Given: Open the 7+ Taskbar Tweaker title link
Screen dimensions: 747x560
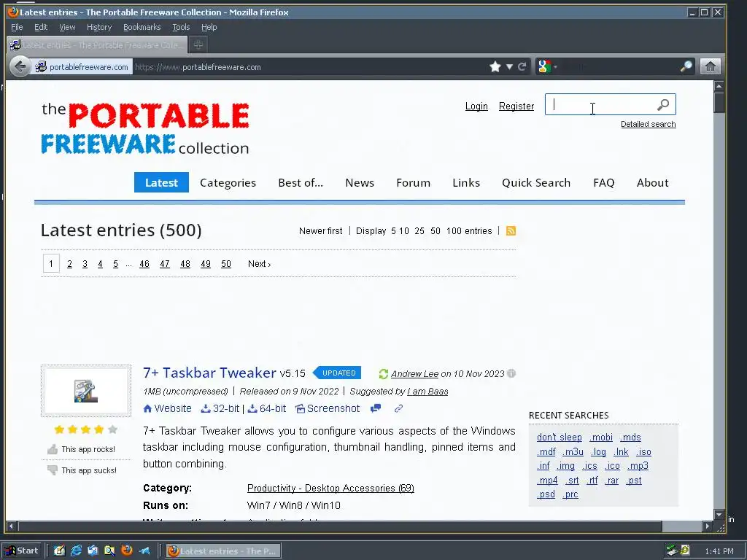Looking at the screenshot, I should click(209, 373).
